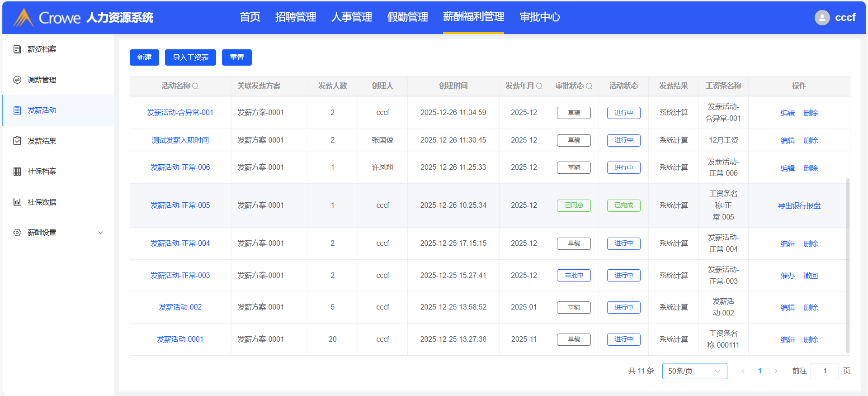The image size is (868, 396).
Task: Switch to 假勤管理 top menu
Action: [x=407, y=17]
